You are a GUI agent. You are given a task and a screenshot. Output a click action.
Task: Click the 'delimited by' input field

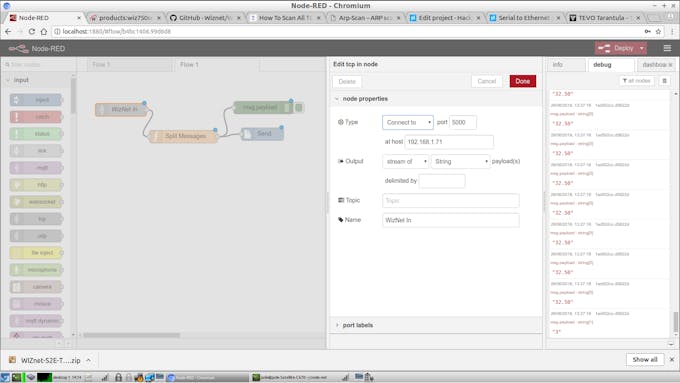tap(442, 181)
